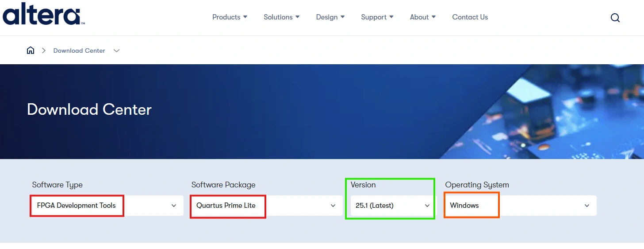Click the breadcrumb separator arrow after home
The height and width of the screenshot is (249, 644).
click(x=44, y=51)
